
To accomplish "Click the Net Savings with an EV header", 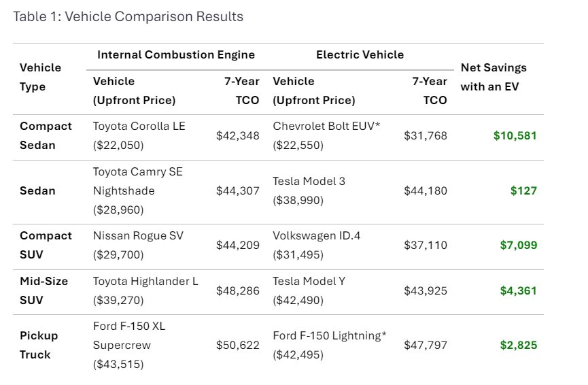I will (494, 77).
